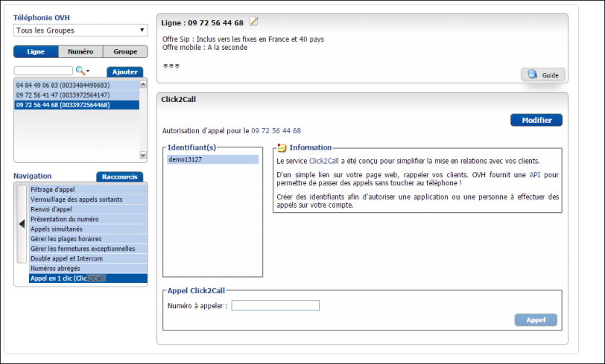Click the magnifier search icon

coord(80,71)
